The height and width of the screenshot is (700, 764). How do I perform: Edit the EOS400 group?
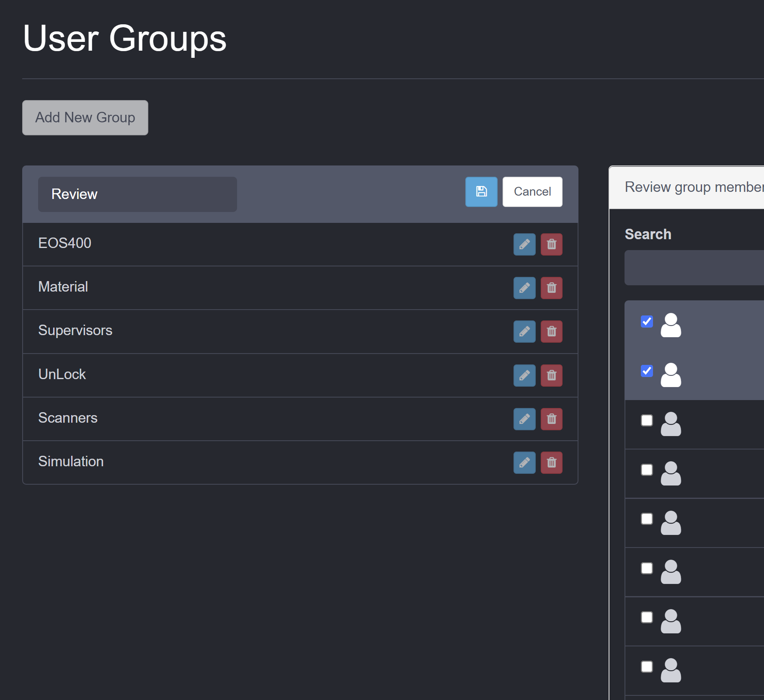pos(524,244)
